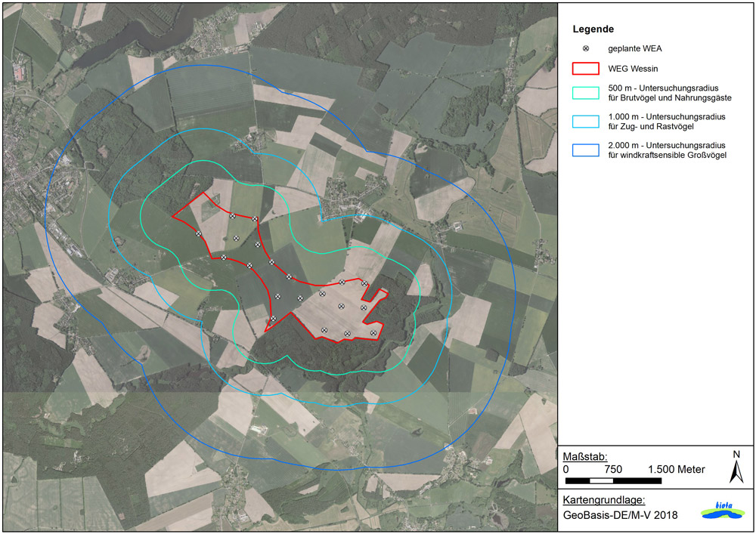
Task: Click 'für windkraftsensible Großvögel' text
Action: click(x=668, y=155)
